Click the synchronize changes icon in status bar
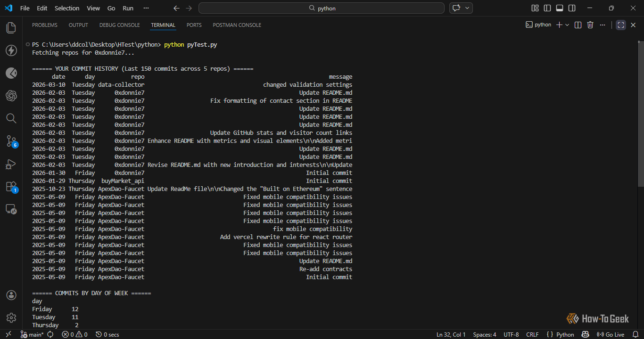The image size is (644, 339). 50,334
